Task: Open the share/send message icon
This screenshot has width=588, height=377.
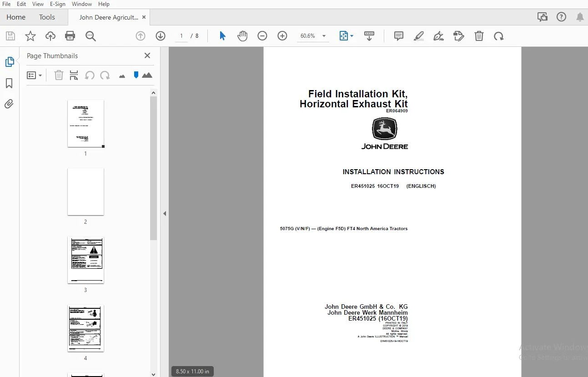Action: pyautogui.click(x=543, y=17)
